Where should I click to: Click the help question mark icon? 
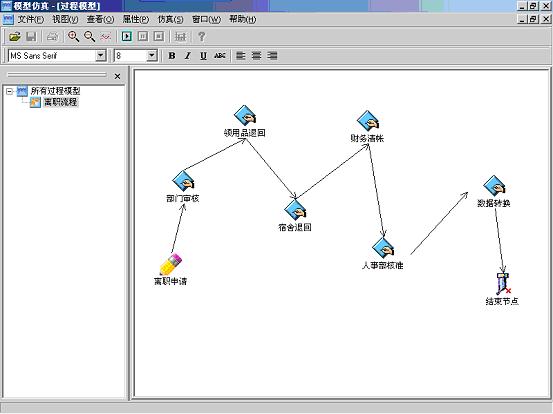tap(201, 36)
